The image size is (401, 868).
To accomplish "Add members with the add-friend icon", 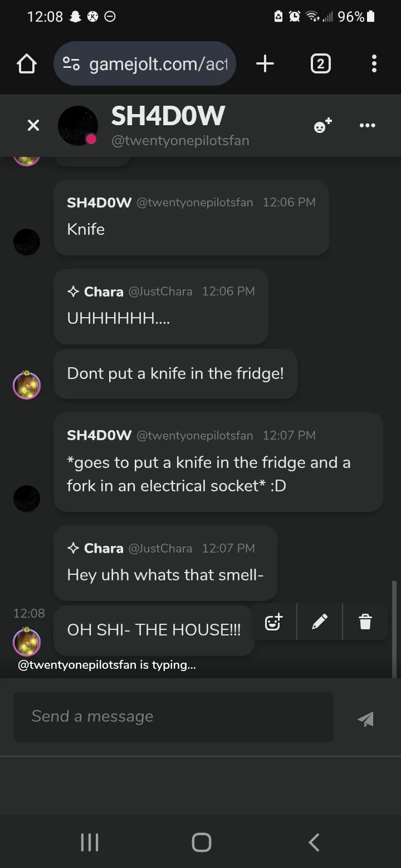I will tap(322, 125).
